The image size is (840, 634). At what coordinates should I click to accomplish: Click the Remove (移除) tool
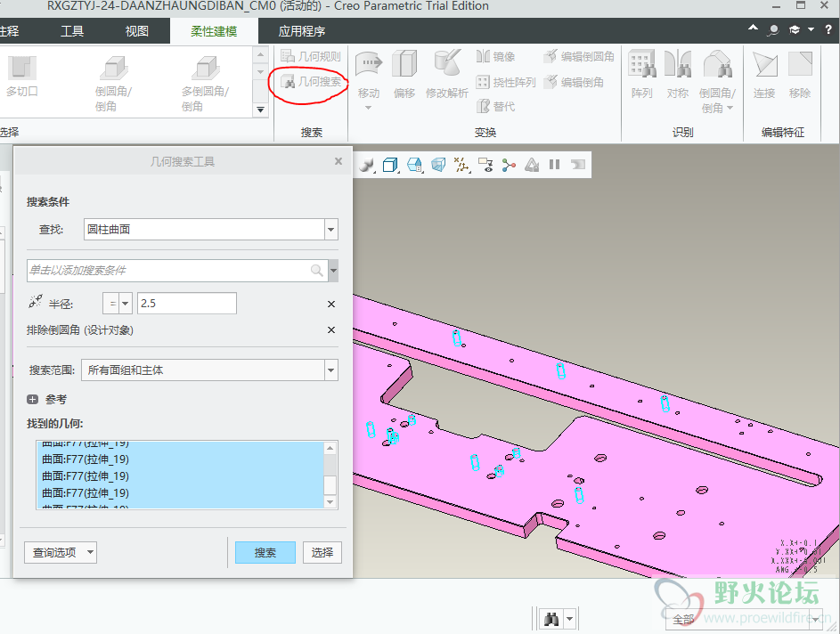800,73
